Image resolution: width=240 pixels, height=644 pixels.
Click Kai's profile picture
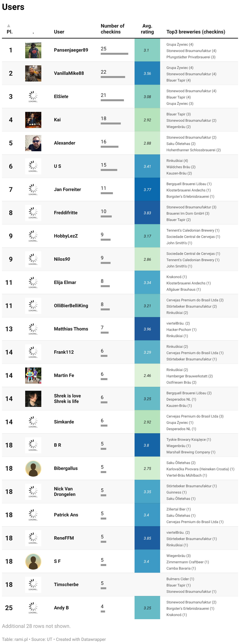pos(33,120)
